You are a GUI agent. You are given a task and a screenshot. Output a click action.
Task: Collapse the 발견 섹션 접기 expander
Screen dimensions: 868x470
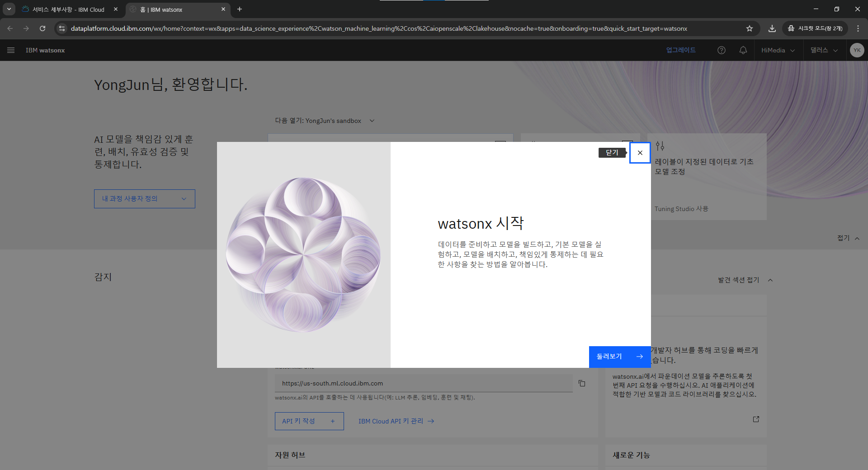pyautogui.click(x=746, y=280)
